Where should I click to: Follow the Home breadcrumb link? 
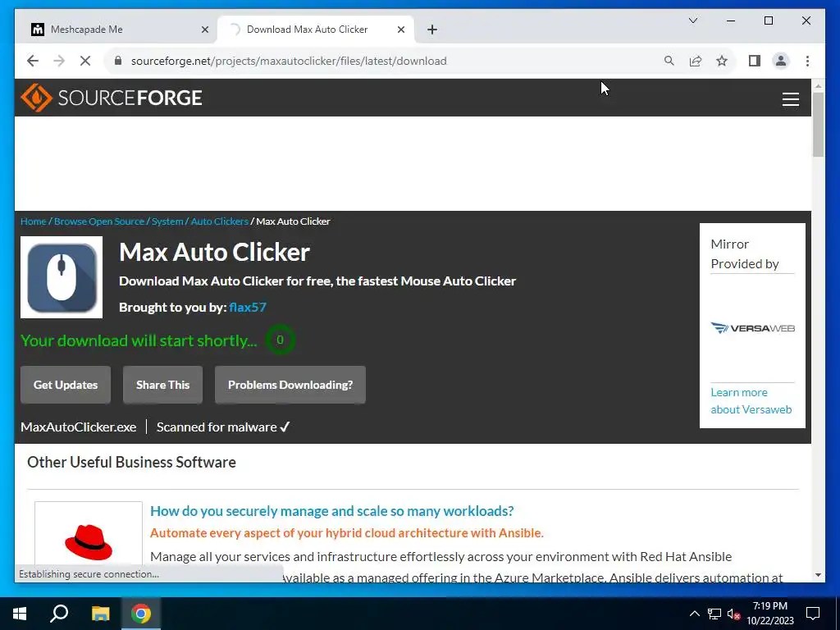click(33, 221)
